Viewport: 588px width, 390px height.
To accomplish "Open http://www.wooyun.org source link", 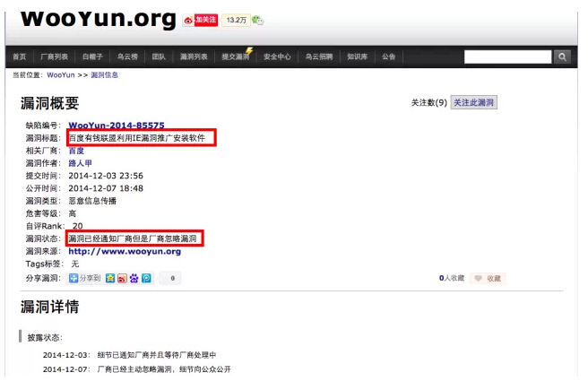I will tap(125, 251).
